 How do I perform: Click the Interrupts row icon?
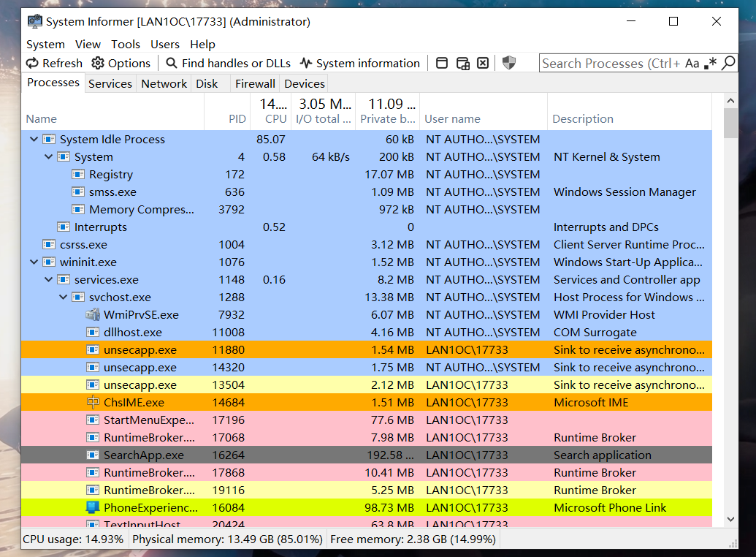pyautogui.click(x=63, y=227)
